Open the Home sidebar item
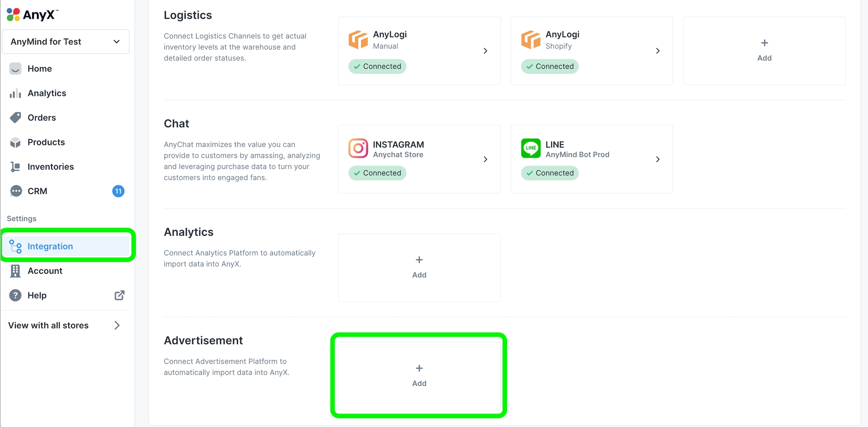 (40, 69)
